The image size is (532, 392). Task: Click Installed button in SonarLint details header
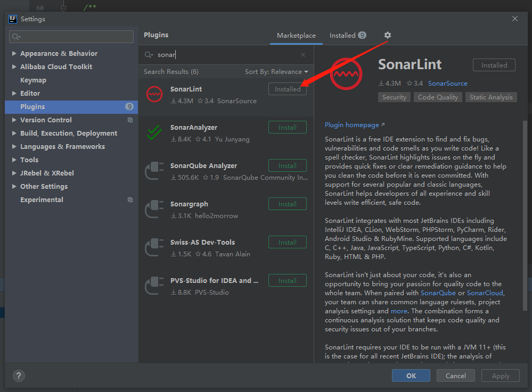[x=494, y=65]
